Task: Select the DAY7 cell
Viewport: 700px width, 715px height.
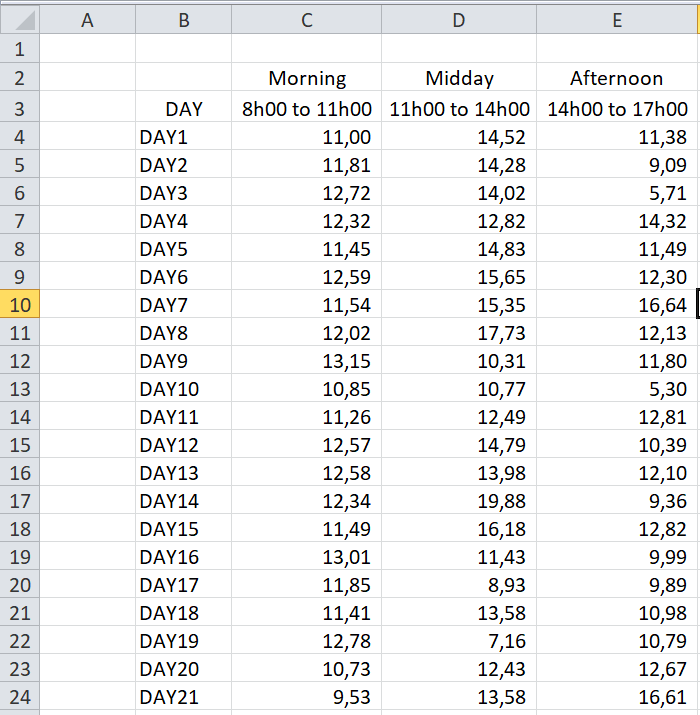Action: tap(183, 304)
